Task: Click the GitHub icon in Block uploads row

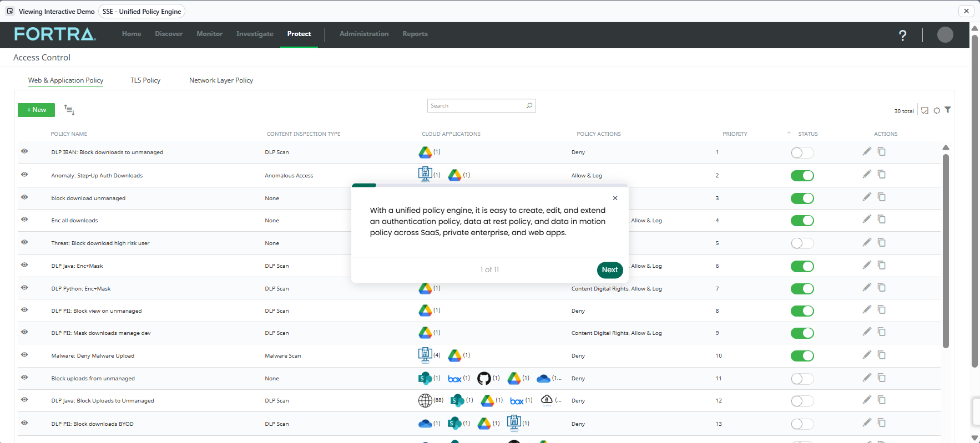Action: [x=484, y=378]
